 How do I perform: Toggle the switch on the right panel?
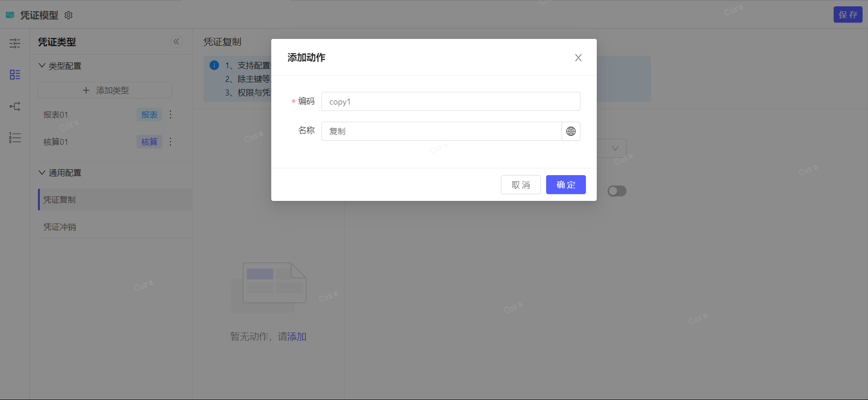[x=617, y=191]
